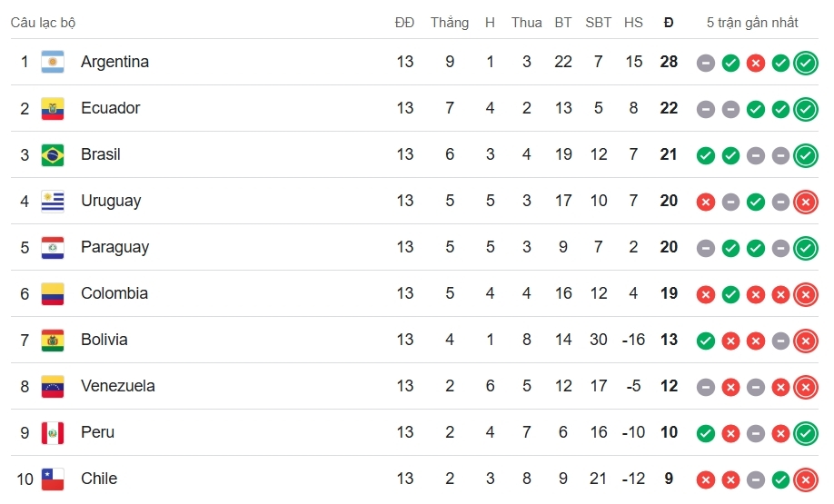834x504 pixels.
Task: Click the Brasil flag icon
Action: 53,155
